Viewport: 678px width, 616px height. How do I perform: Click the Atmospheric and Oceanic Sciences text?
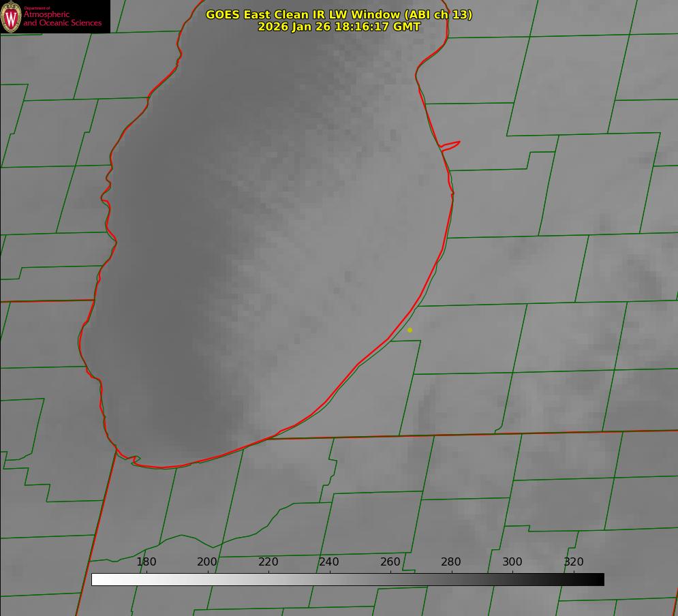coord(62,18)
